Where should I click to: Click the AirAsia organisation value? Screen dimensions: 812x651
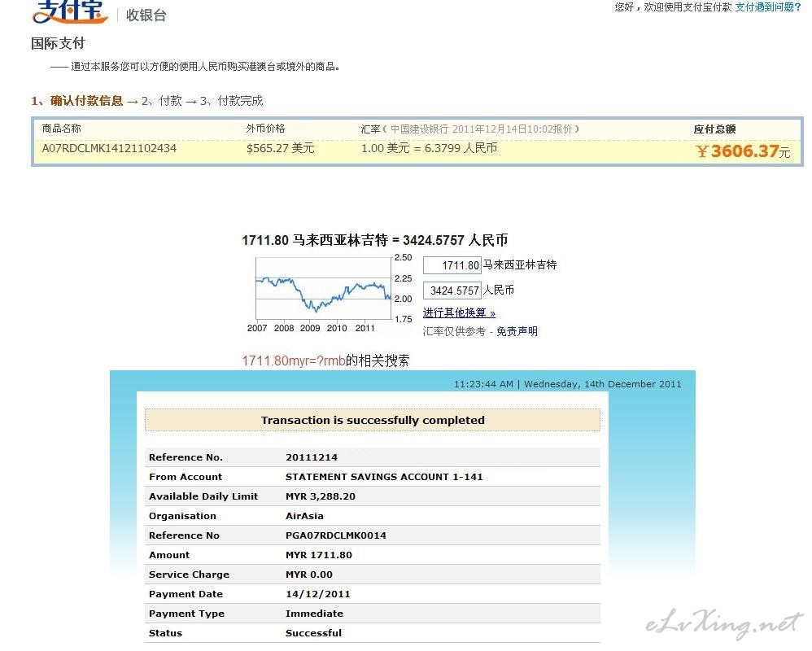pyautogui.click(x=304, y=516)
